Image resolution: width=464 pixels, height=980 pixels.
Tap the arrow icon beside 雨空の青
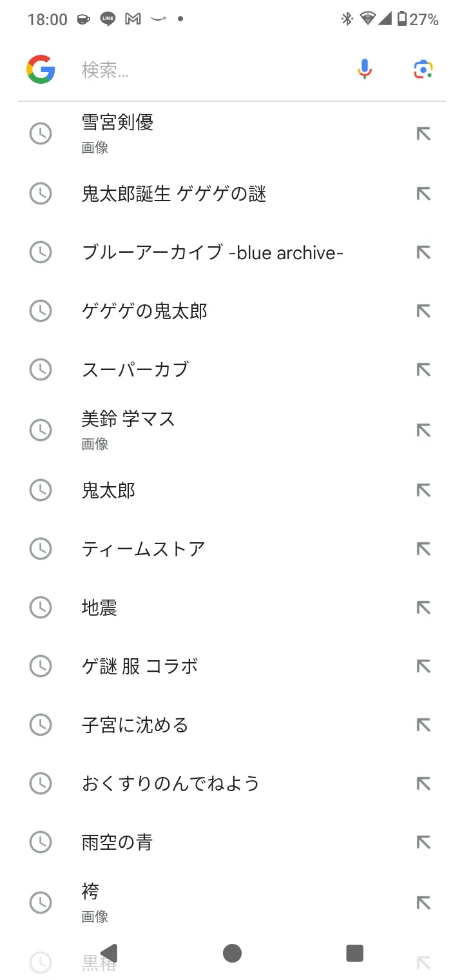coord(423,842)
